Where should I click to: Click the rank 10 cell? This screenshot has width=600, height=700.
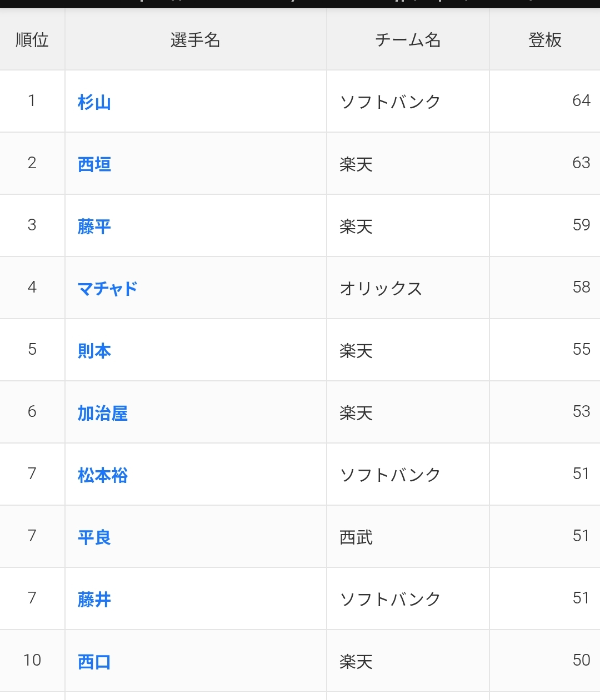coord(32,660)
